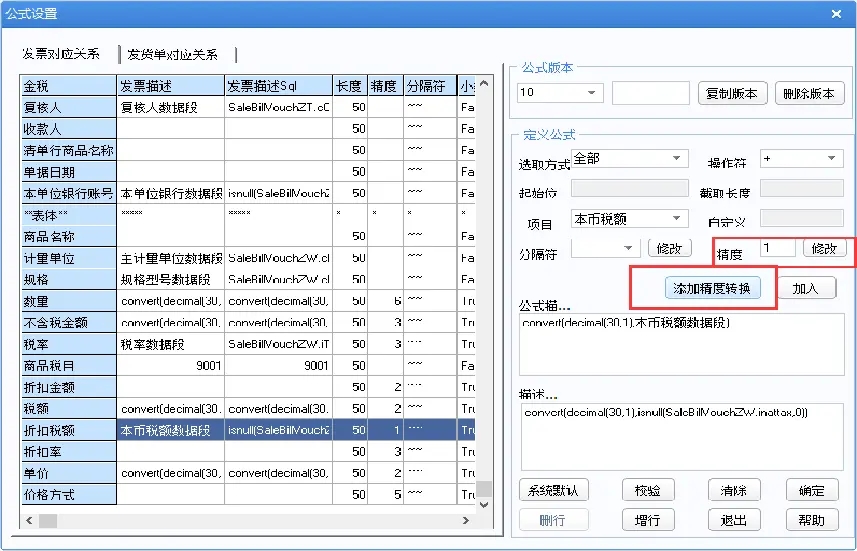
Task: Select the 税率 row header
Action: pyautogui.click(x=68, y=344)
